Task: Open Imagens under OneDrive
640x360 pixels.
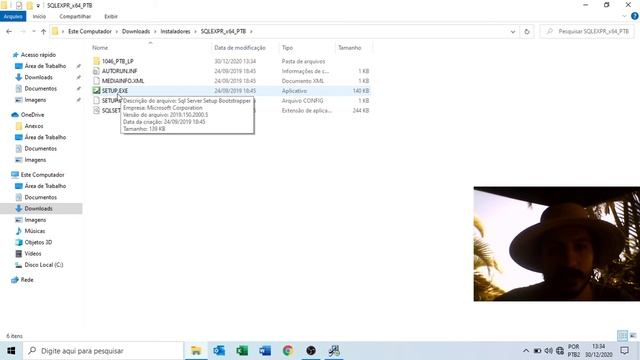Action: tap(35, 160)
